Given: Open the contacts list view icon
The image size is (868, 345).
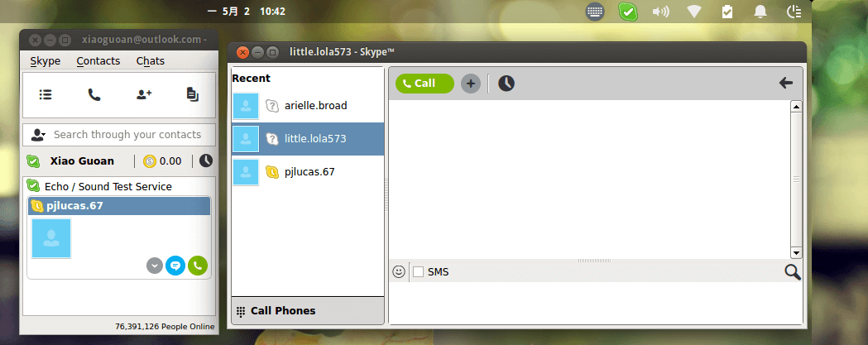Looking at the screenshot, I should tap(46, 94).
